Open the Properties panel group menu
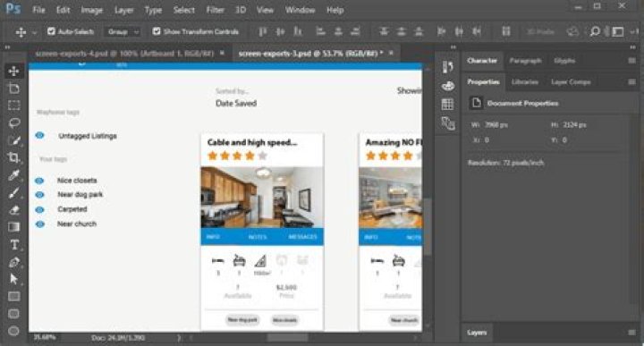 pos(632,82)
